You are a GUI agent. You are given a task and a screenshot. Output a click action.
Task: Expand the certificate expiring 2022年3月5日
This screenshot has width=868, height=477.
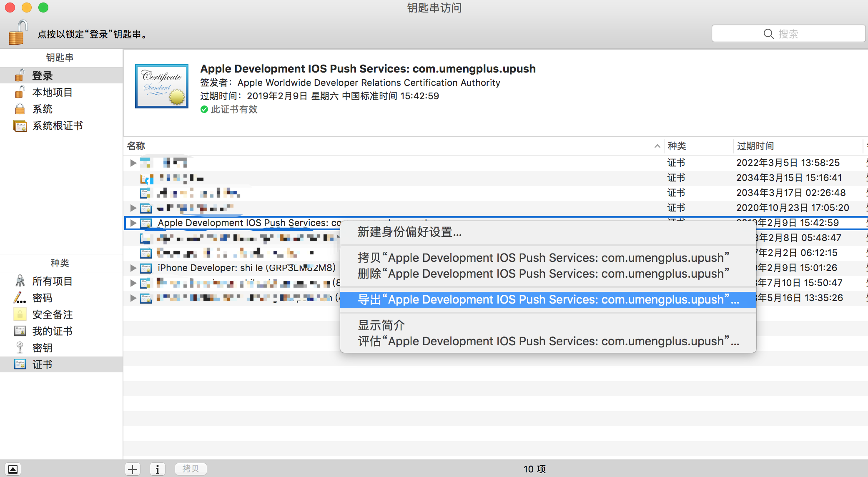[x=133, y=163]
